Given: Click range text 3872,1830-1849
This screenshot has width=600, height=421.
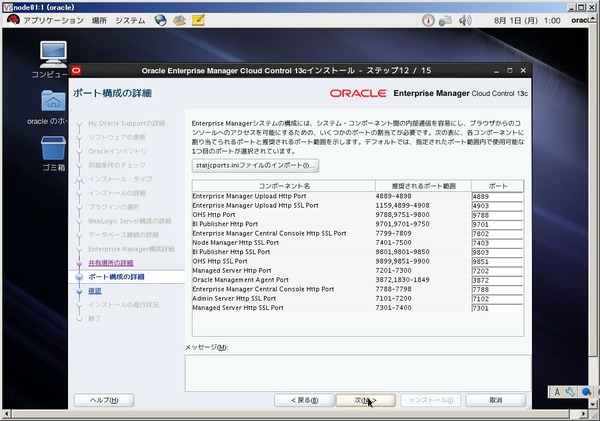Looking at the screenshot, I should click(402, 280).
